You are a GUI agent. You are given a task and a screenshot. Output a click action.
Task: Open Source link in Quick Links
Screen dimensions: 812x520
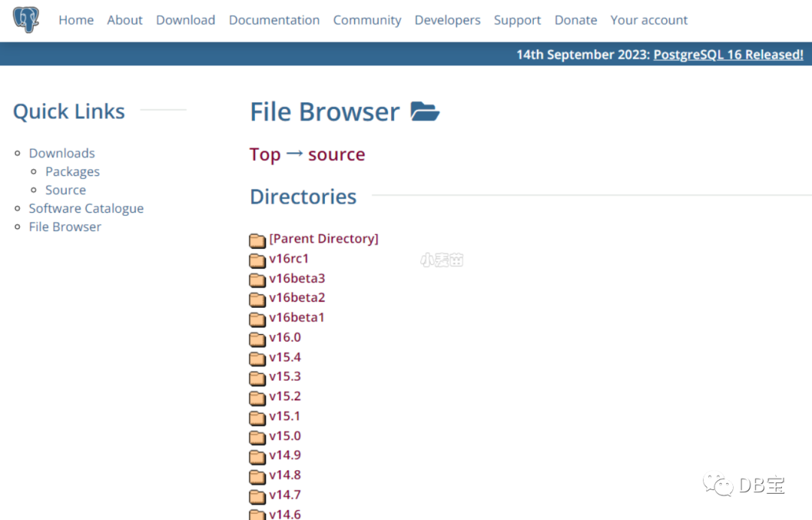pos(65,190)
